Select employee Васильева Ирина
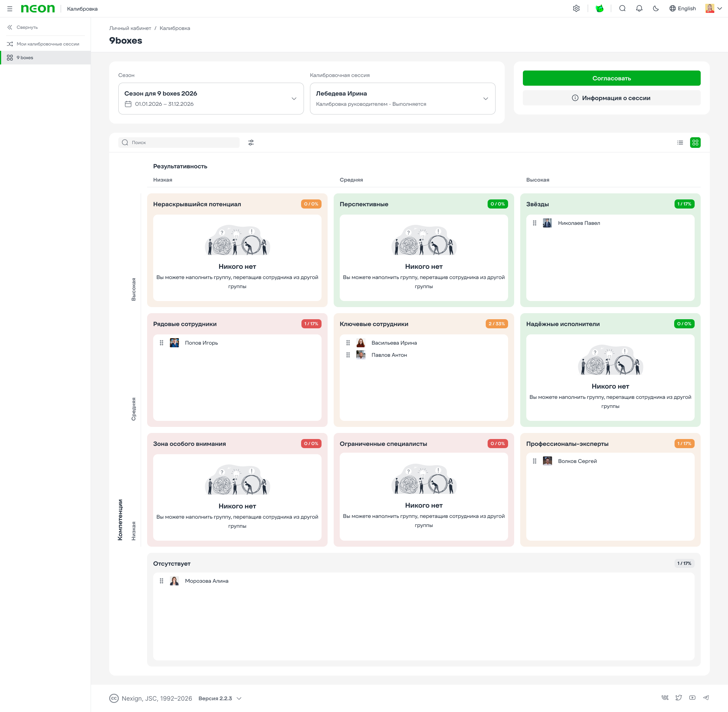This screenshot has height=712, width=728. click(x=394, y=343)
